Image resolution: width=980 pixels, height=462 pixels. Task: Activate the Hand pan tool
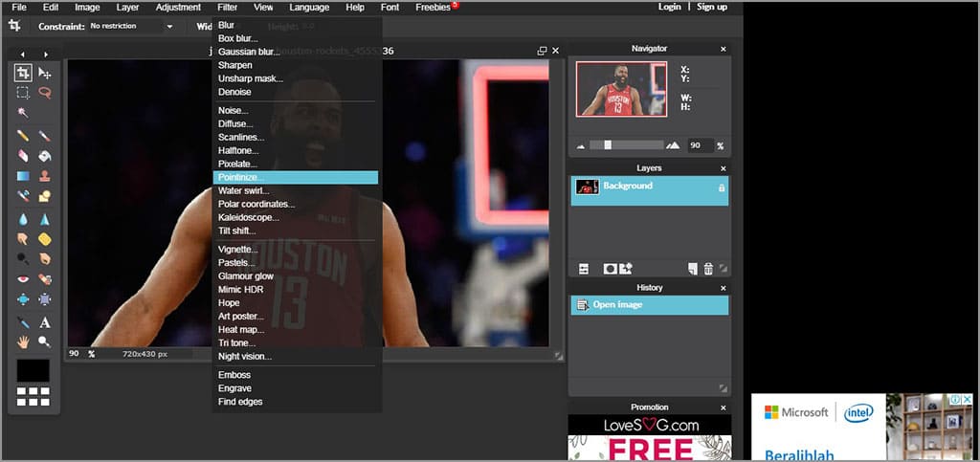(23, 341)
